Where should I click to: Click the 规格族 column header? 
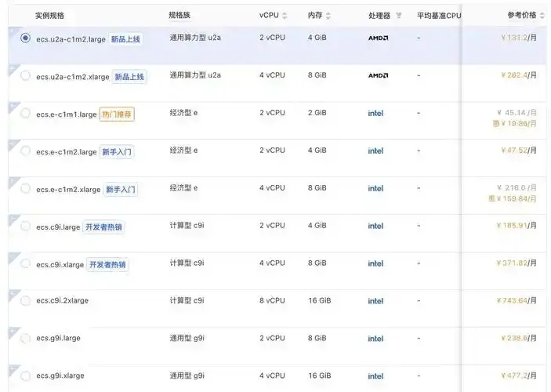point(179,15)
